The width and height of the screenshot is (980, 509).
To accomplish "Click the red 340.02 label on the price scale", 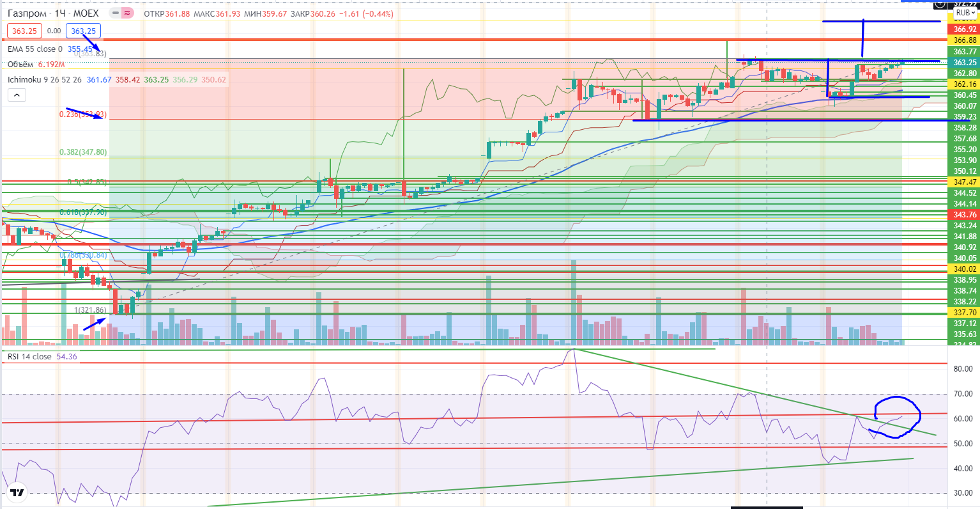I will tap(965, 269).
